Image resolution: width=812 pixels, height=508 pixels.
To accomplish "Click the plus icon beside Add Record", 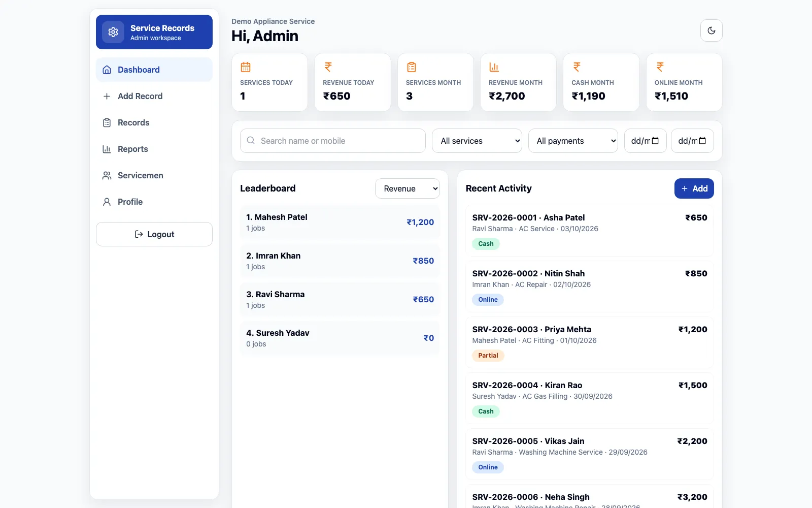I will [x=107, y=96].
